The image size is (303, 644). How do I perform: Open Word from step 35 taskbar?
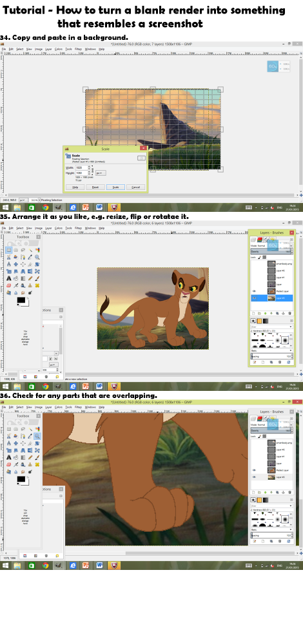tap(100, 386)
